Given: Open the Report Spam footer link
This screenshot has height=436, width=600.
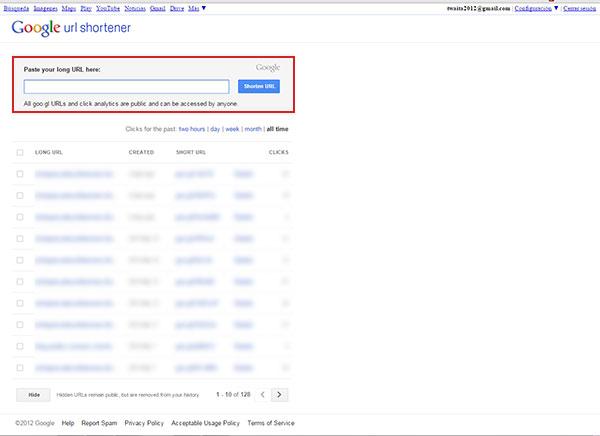Looking at the screenshot, I should click(99, 423).
